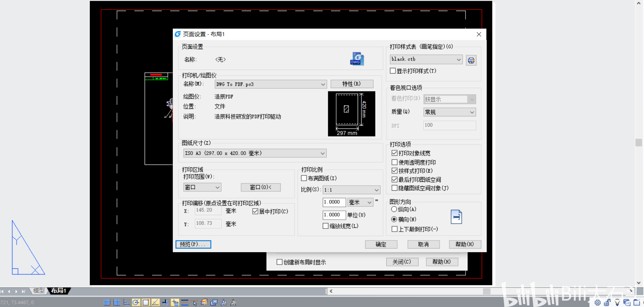The height and width of the screenshot is (307, 644).
Task: Open 比例 1:1 scale dropdown
Action: click(x=351, y=190)
